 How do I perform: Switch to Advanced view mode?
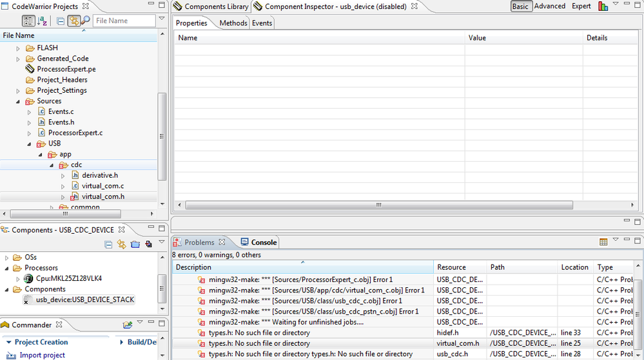pos(549,6)
